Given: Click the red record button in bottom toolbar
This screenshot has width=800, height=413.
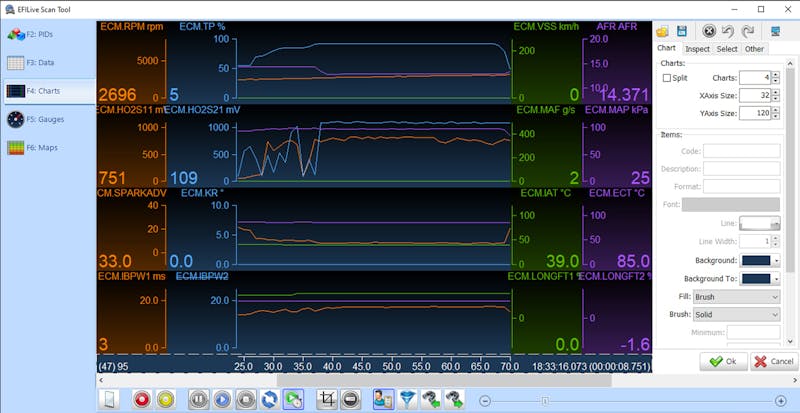Looking at the screenshot, I should point(142,399).
